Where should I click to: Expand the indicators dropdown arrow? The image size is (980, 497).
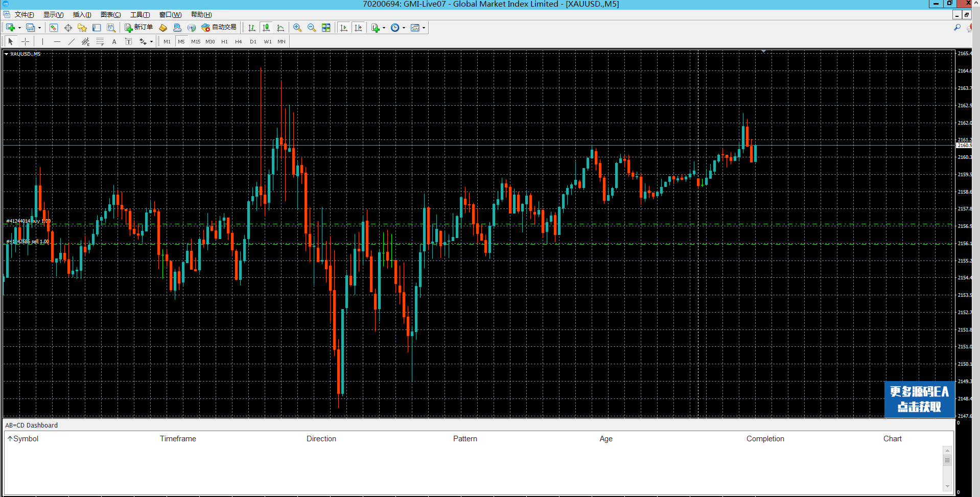pos(384,28)
